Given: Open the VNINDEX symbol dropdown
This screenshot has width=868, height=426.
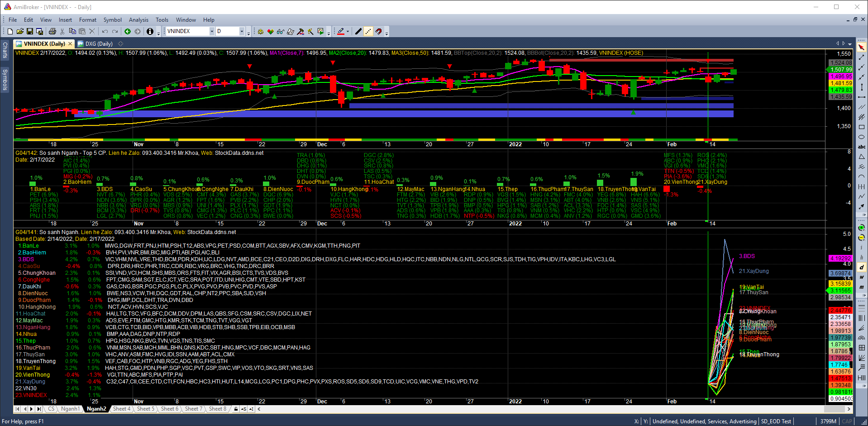Looking at the screenshot, I should point(212,31).
